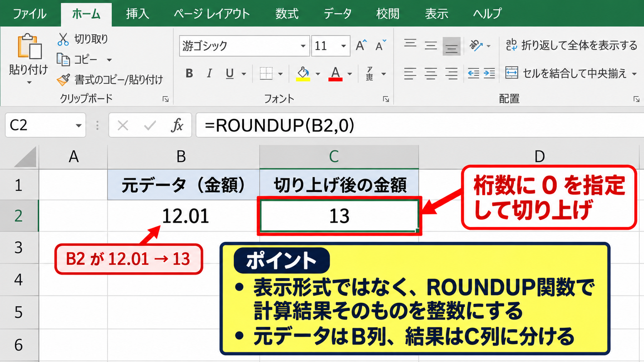Center text horizontally in the cell
The height and width of the screenshot is (362, 644).
(x=431, y=73)
